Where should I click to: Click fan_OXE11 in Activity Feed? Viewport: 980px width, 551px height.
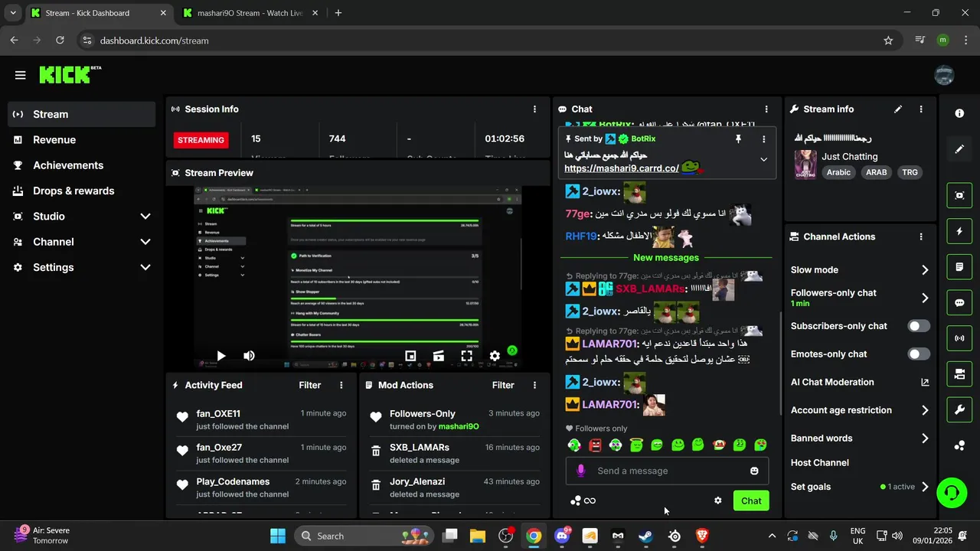tap(218, 413)
